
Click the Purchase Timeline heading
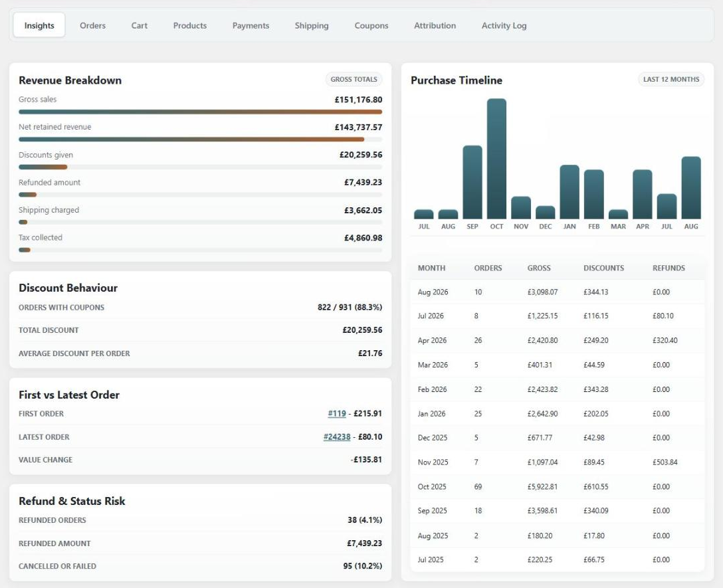[x=457, y=80]
